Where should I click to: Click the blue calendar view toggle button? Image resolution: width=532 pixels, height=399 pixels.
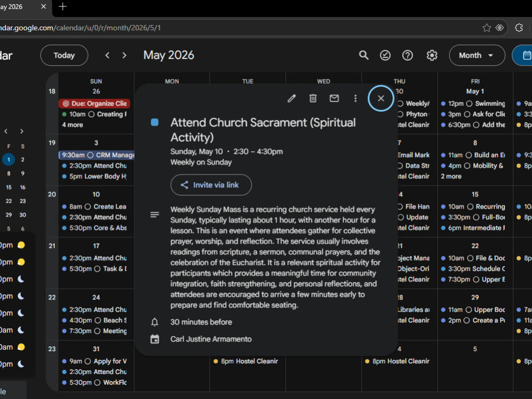tap(523, 55)
